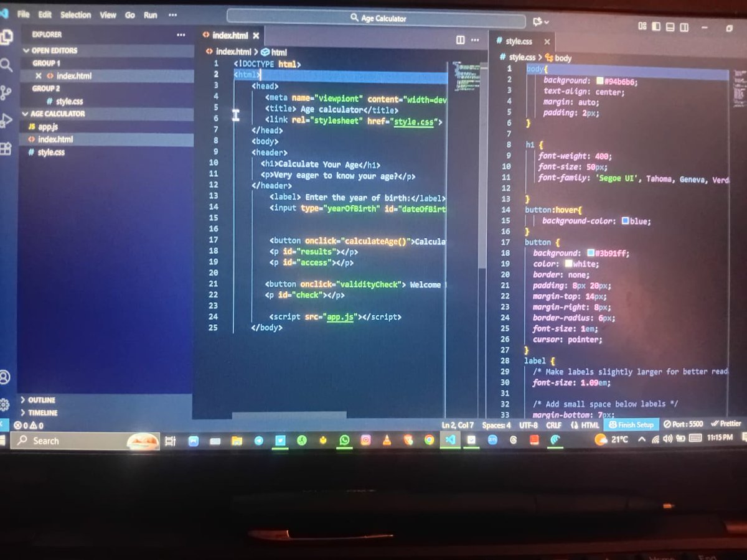Open the #3b91ff color swatch
747x560 pixels.
[x=590, y=253]
